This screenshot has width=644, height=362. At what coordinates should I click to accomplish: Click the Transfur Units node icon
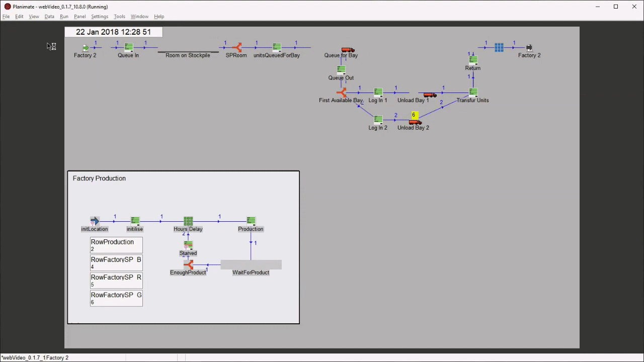pyautogui.click(x=473, y=93)
